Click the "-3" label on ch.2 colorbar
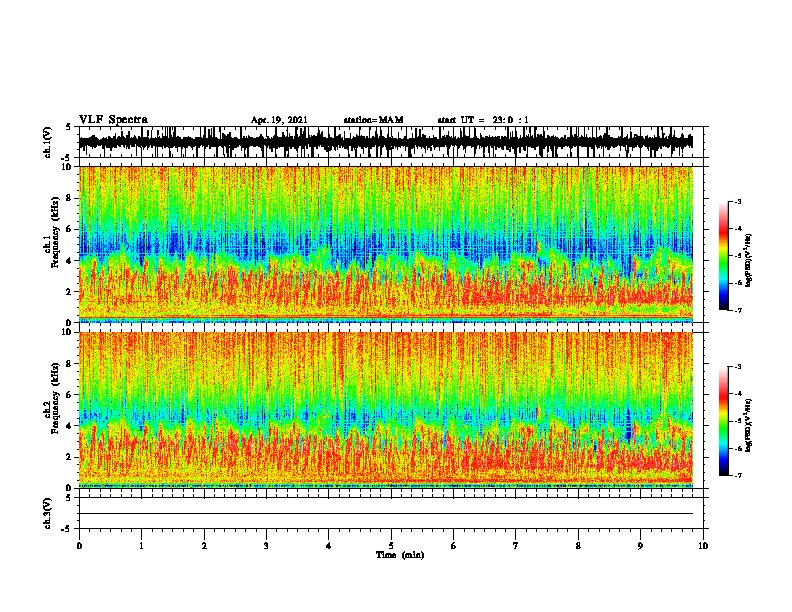 point(737,366)
